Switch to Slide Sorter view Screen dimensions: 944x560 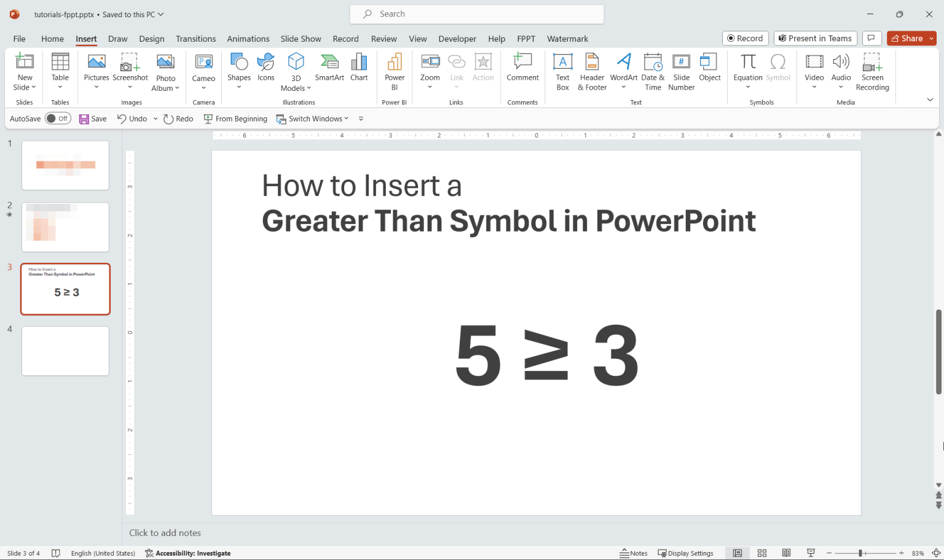(x=761, y=553)
